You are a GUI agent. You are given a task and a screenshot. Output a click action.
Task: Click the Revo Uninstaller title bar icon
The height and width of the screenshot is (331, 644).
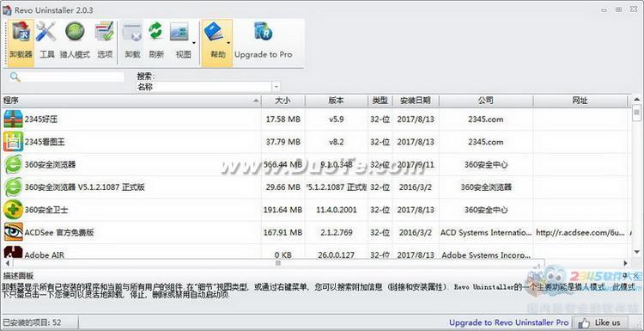point(7,10)
